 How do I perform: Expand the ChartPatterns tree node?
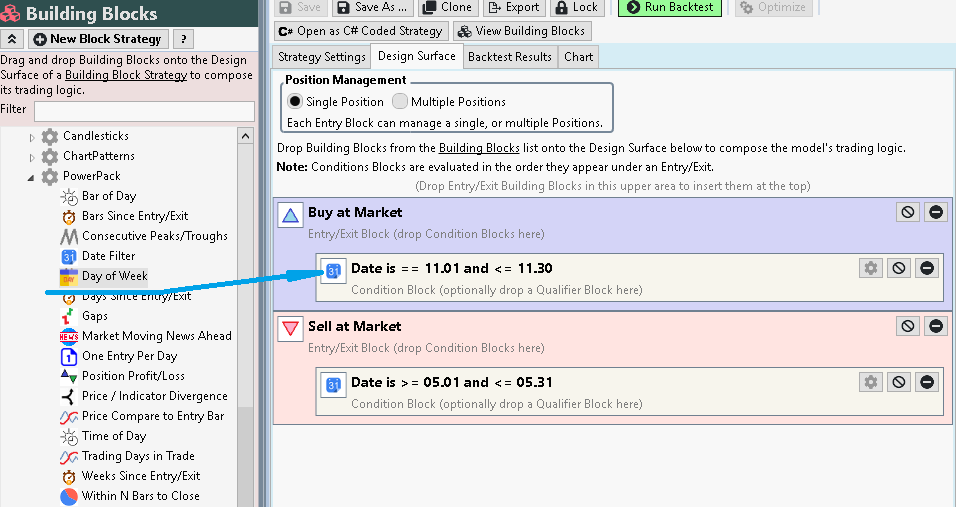click(32, 157)
